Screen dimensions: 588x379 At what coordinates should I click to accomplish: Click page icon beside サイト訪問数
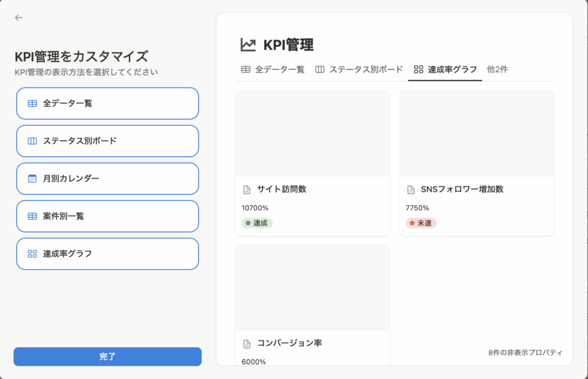[x=247, y=189]
